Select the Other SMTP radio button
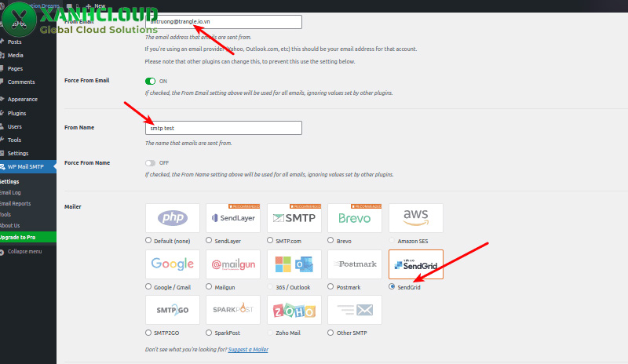The image size is (628, 364). coord(332,333)
